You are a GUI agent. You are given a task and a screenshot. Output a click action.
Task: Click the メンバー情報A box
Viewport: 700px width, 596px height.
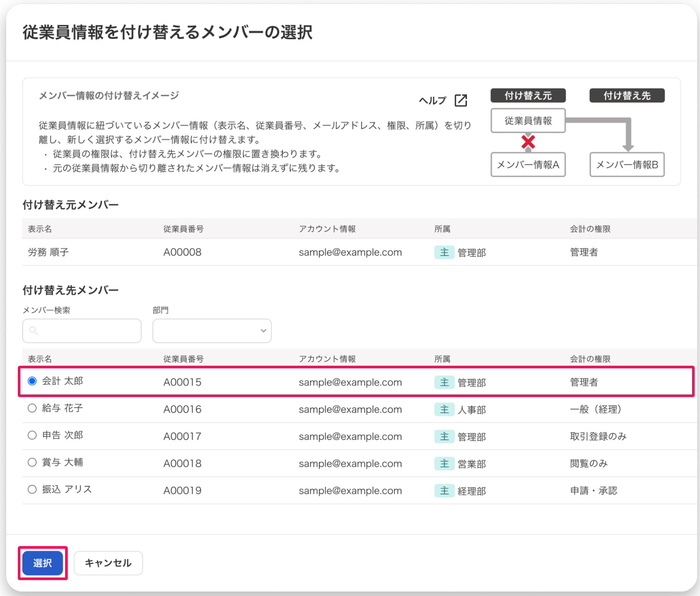(x=528, y=165)
